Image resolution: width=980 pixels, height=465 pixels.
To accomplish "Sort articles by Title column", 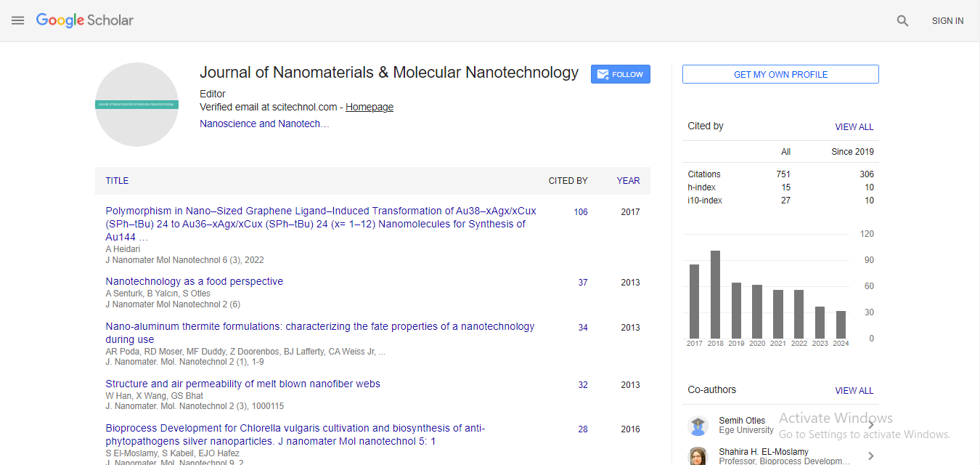I will pyautogui.click(x=117, y=181).
